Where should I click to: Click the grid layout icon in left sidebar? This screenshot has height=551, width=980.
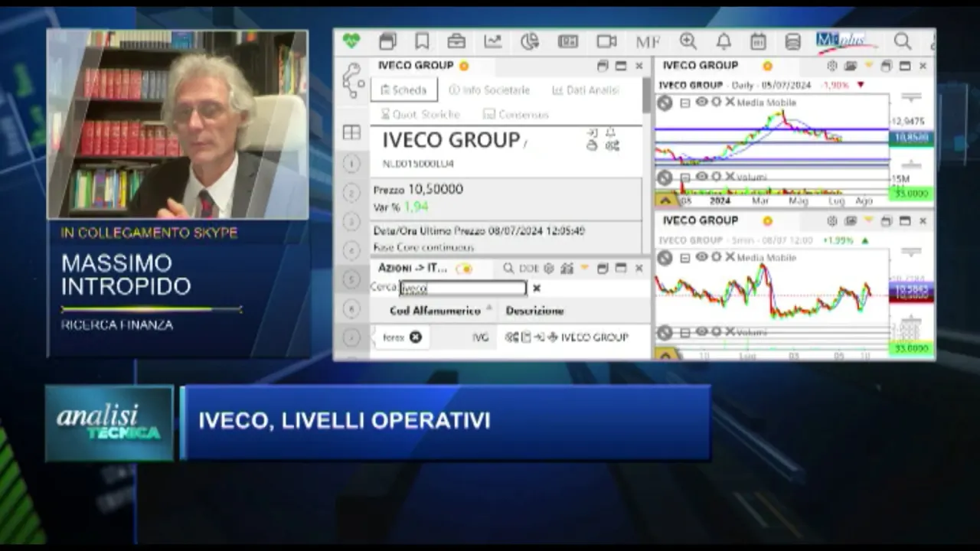point(351,132)
